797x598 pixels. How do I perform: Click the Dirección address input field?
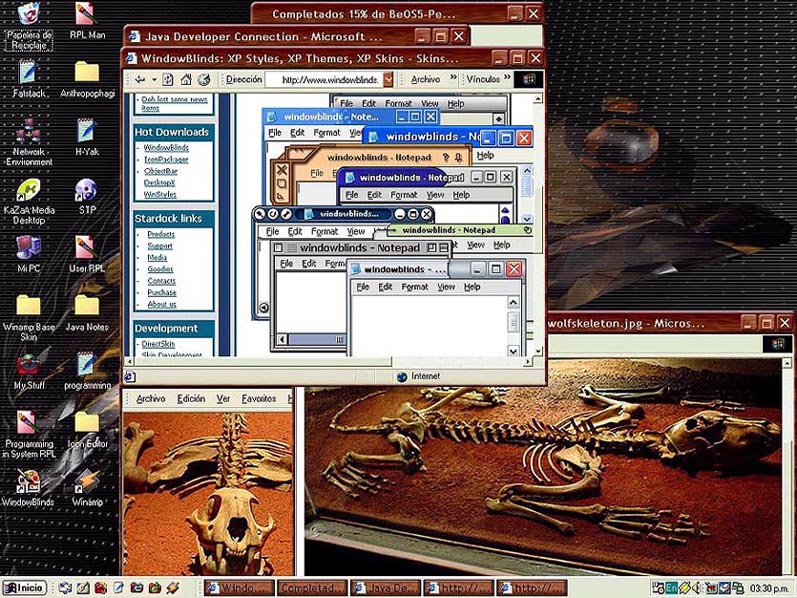pos(330,80)
